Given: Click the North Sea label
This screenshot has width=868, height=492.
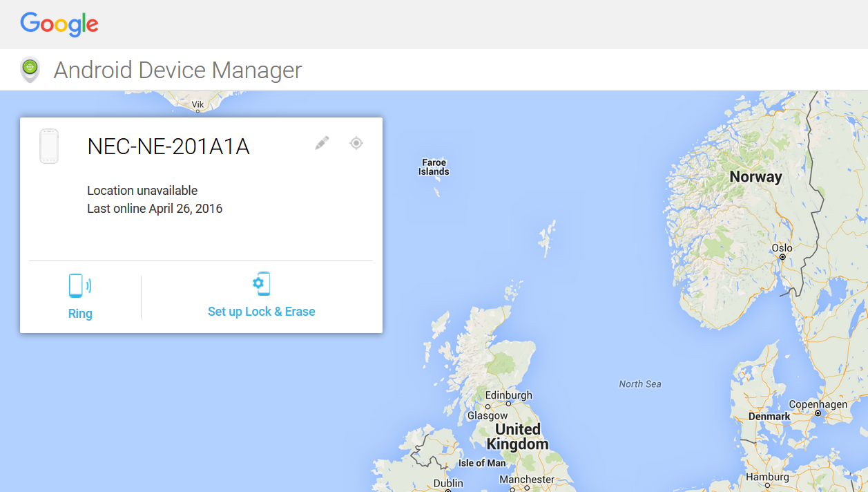Looking at the screenshot, I should [640, 384].
